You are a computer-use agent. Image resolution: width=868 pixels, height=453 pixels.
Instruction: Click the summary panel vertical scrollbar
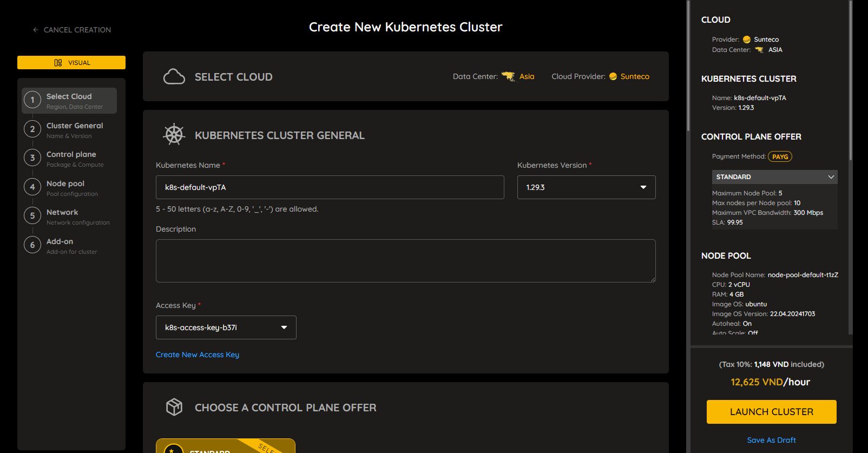[851, 81]
